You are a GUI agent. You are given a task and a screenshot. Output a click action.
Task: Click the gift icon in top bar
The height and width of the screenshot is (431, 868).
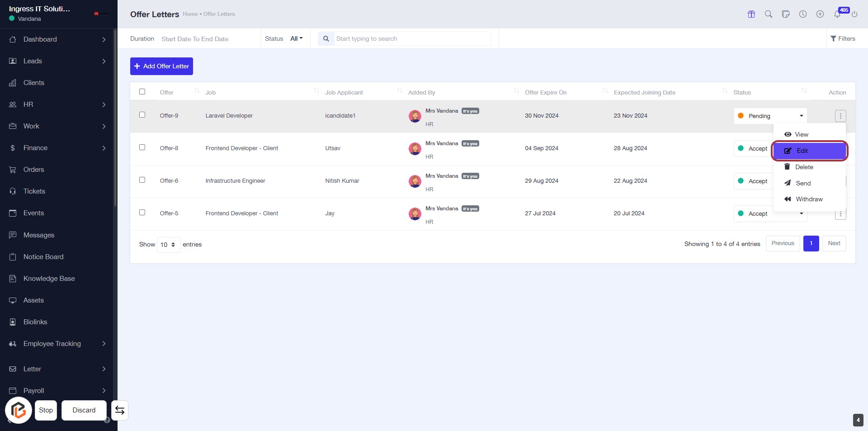click(751, 14)
